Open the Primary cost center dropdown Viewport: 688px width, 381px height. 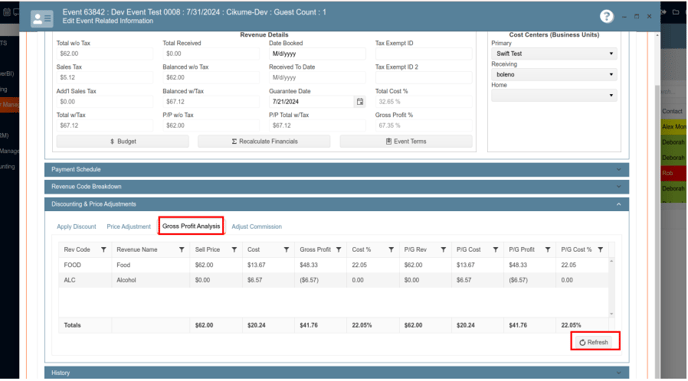tap(554, 54)
